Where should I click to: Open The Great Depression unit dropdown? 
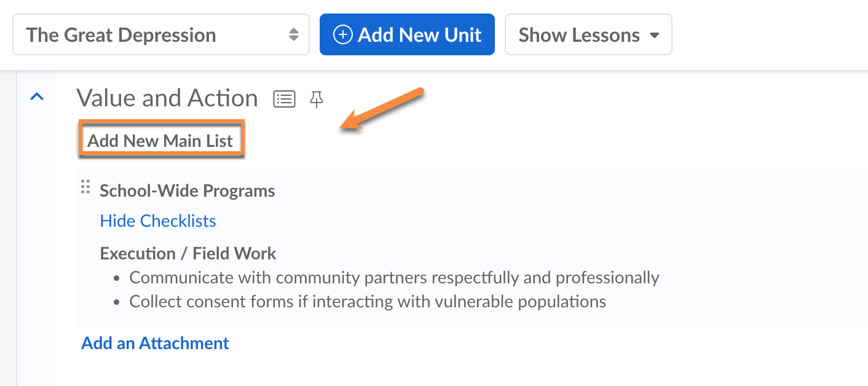[x=160, y=35]
